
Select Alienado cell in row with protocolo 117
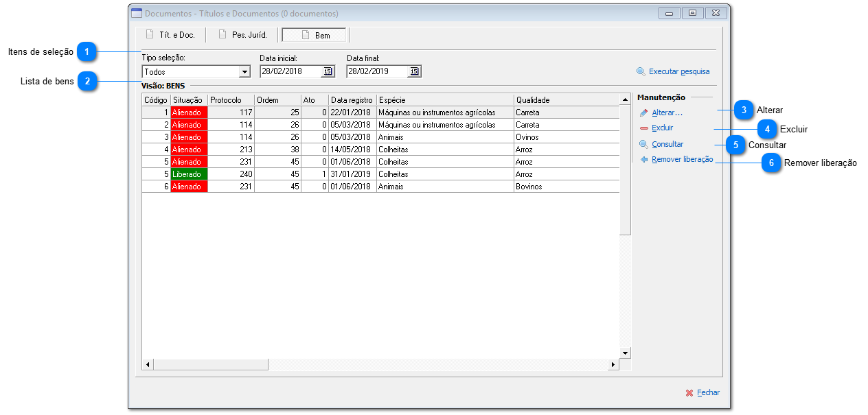click(189, 112)
